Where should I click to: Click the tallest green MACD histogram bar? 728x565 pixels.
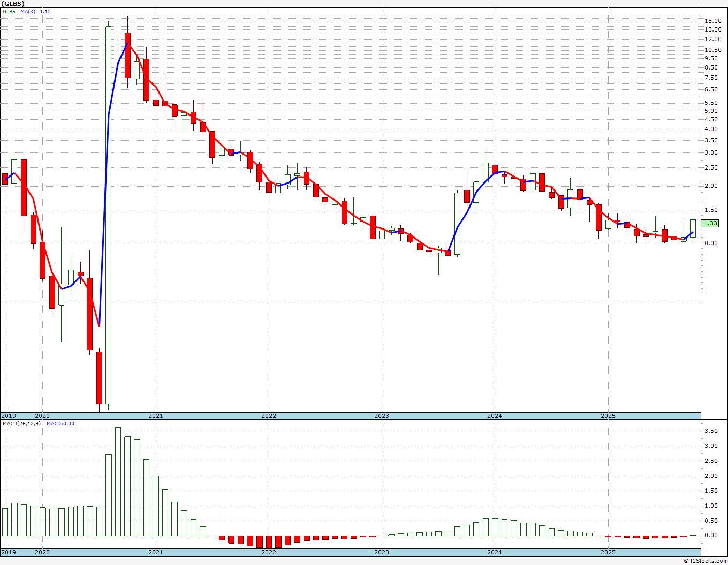(118, 482)
